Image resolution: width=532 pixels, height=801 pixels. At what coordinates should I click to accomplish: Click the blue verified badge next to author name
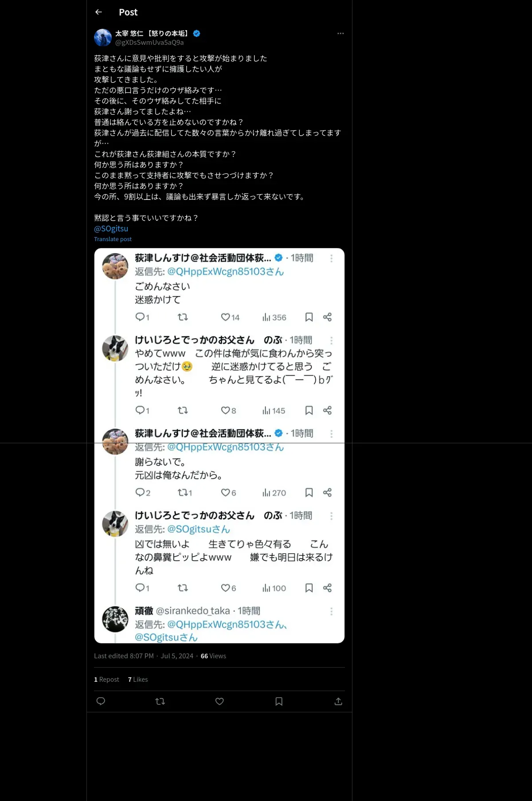tap(197, 33)
